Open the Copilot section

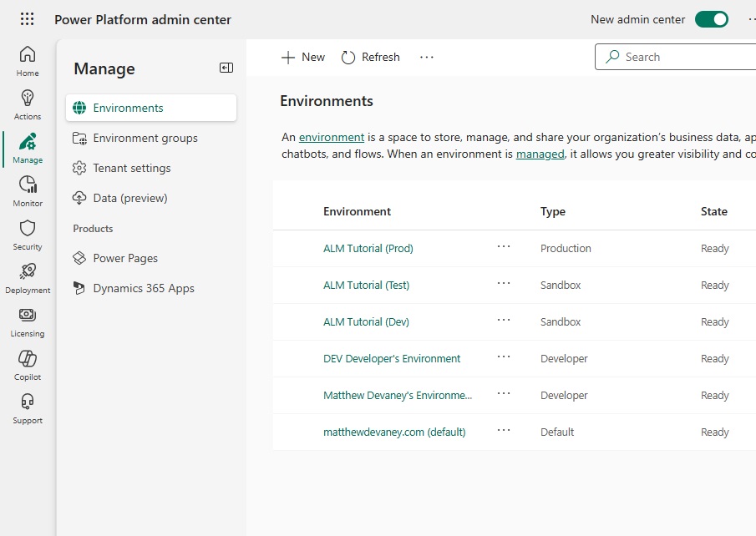[x=28, y=365]
